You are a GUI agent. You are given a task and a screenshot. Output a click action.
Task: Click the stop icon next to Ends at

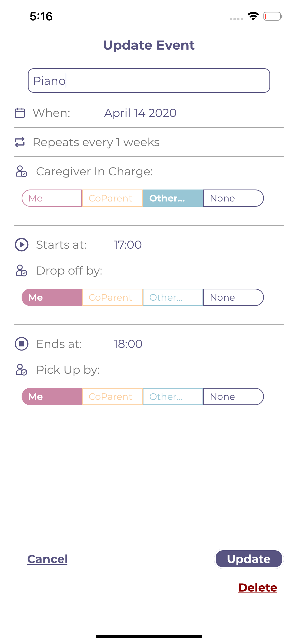pos(22,344)
